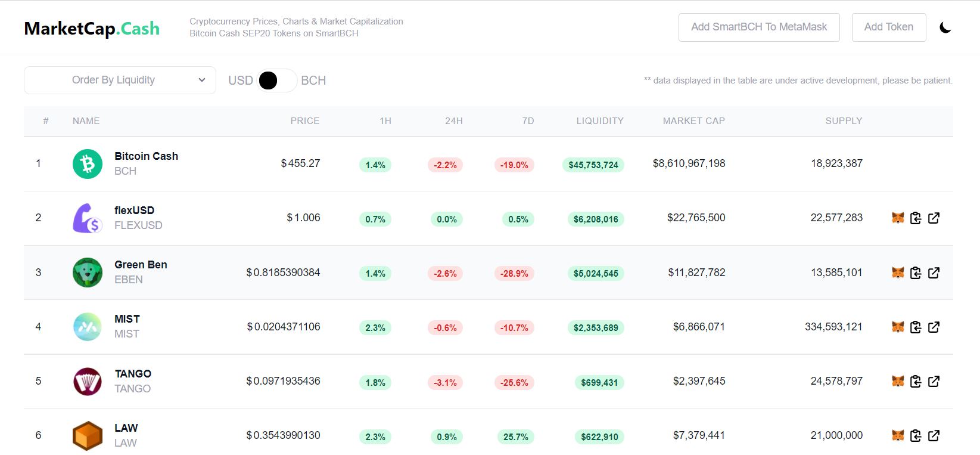Copy the LAW contract address

tap(916, 436)
